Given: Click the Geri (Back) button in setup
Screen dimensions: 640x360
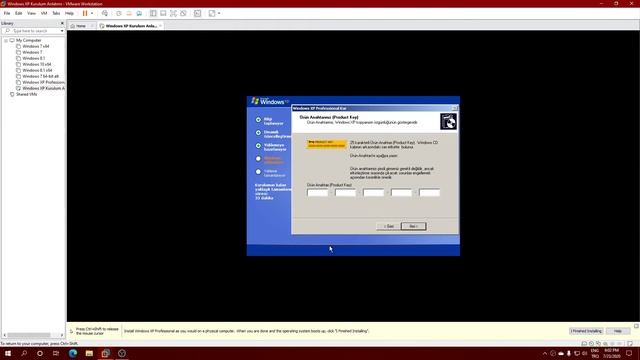Looking at the screenshot, I should [x=388, y=226].
